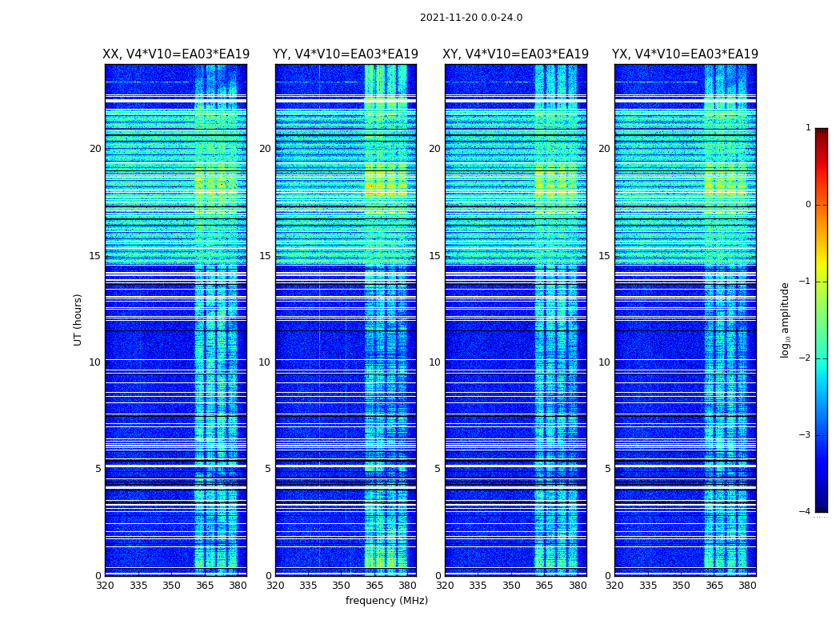Image resolution: width=840 pixels, height=640 pixels.
Task: Click the YY panel title label
Action: [346, 54]
